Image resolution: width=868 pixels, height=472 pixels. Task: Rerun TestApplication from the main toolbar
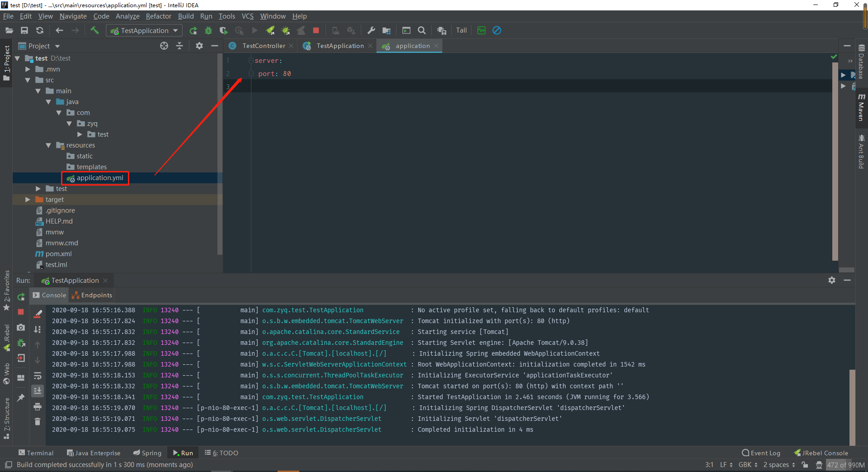point(193,30)
